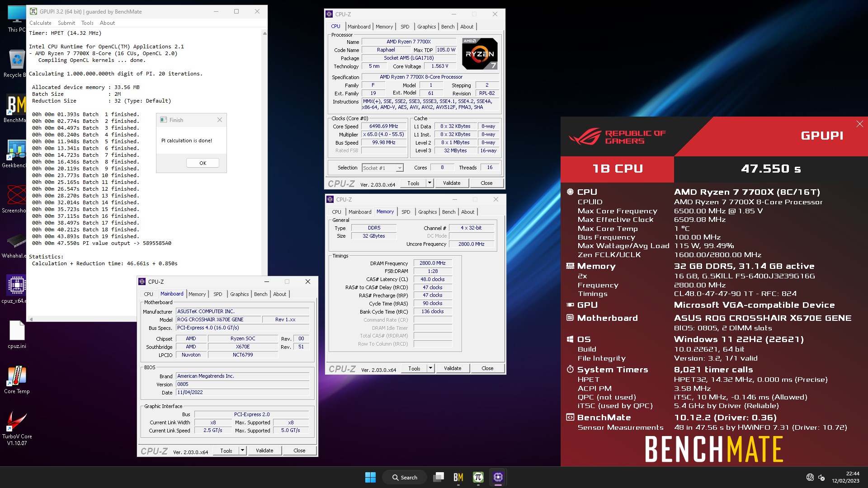Expand Tools dropdown arrow in Memory CPU-Z window
This screenshot has height=488, width=868.
(x=430, y=368)
